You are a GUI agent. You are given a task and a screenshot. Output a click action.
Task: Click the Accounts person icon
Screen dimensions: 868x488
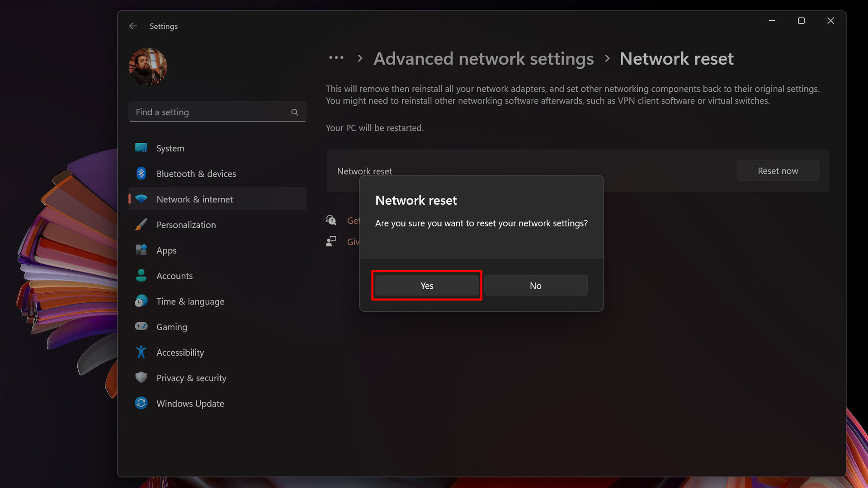click(141, 276)
